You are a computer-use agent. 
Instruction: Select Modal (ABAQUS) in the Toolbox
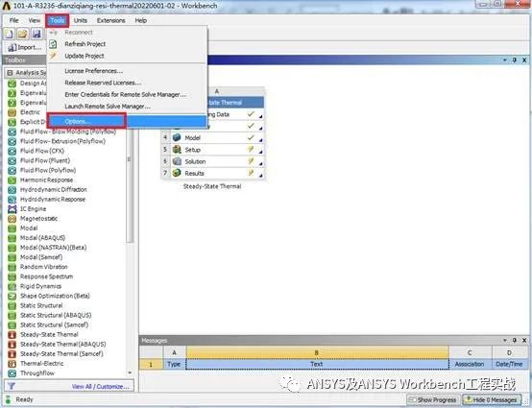click(x=43, y=238)
